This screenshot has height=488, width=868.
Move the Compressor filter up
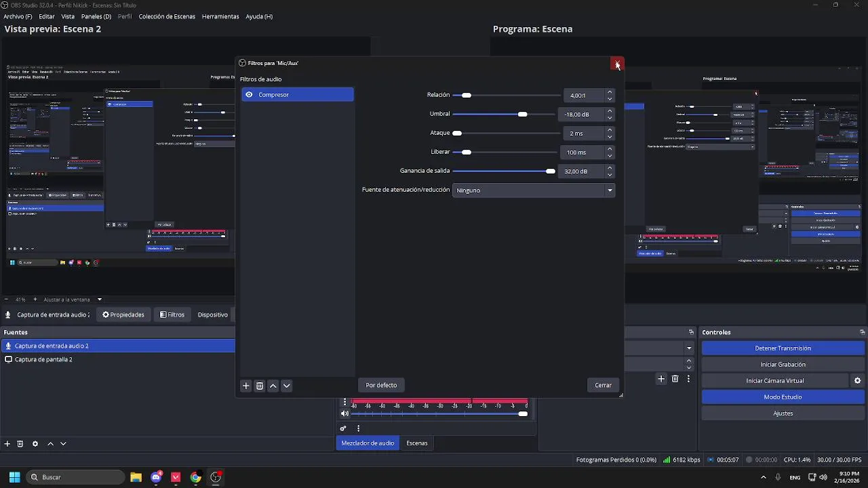(273, 386)
